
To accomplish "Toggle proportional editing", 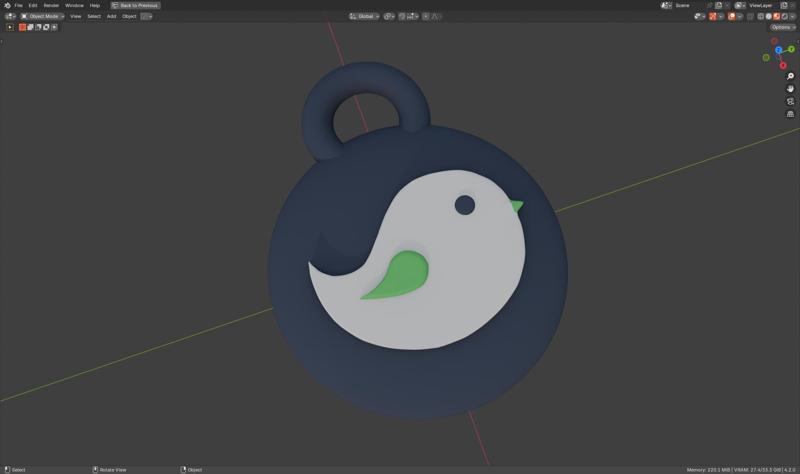I will [426, 16].
